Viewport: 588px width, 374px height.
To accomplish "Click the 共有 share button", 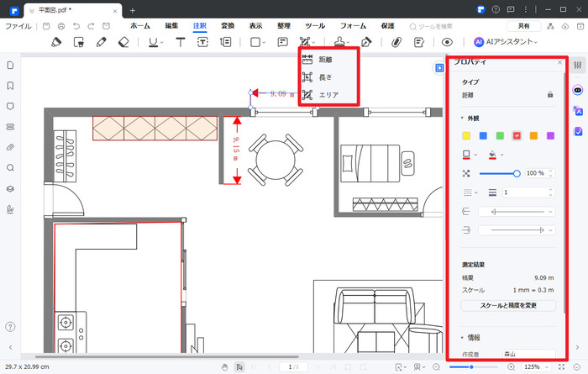I will point(522,26).
